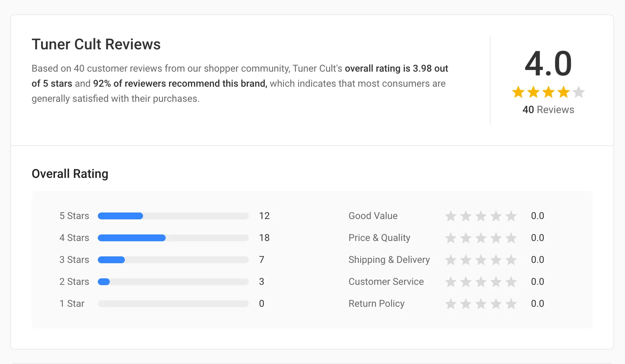
Task: Click the Price & Quality 0.0 score
Action: 538,238
